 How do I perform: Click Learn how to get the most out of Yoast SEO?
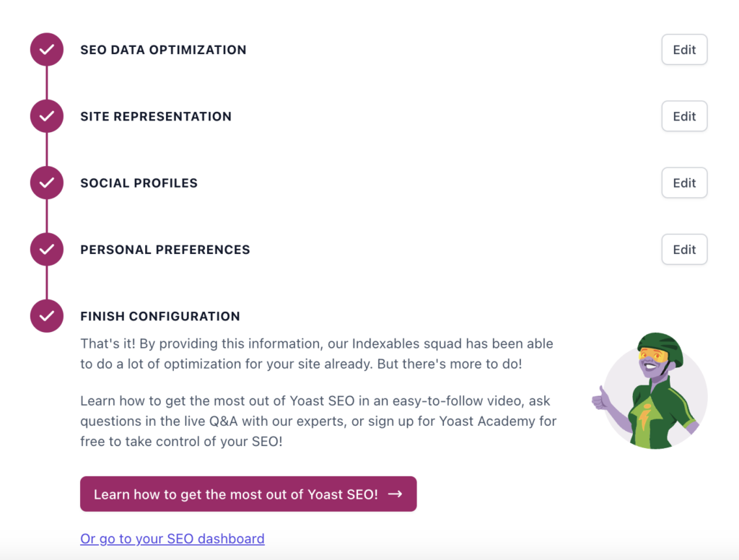click(x=248, y=494)
